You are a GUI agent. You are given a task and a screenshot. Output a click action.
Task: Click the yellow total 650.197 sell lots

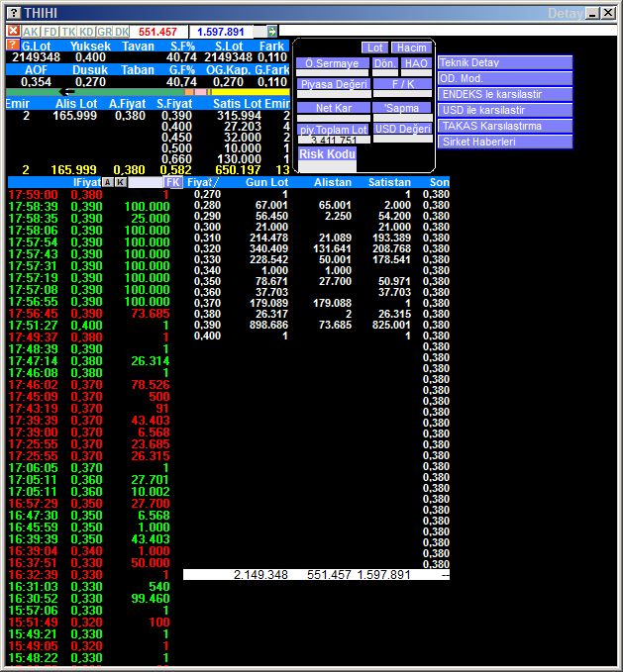238,170
